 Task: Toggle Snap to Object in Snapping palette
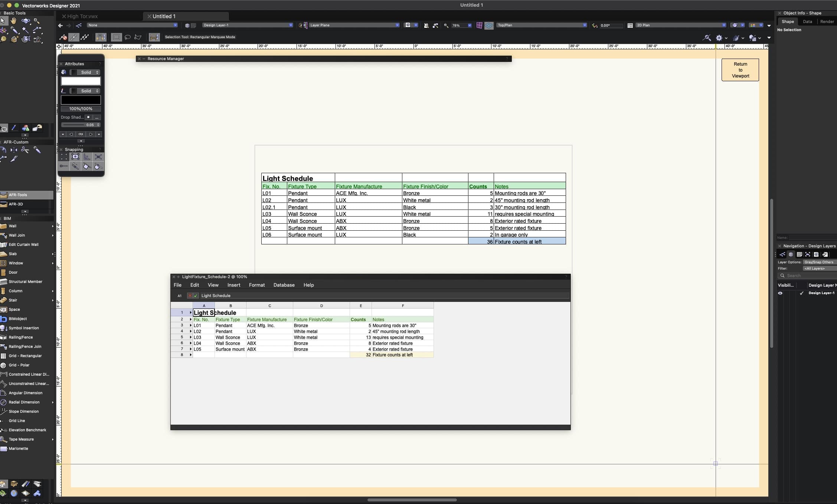[75, 157]
